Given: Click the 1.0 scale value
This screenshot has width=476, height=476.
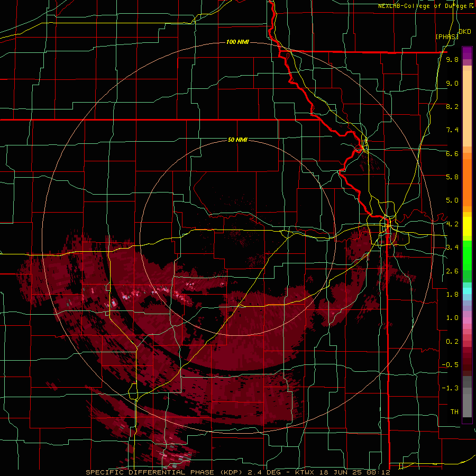Looking at the screenshot, I should (452, 317).
